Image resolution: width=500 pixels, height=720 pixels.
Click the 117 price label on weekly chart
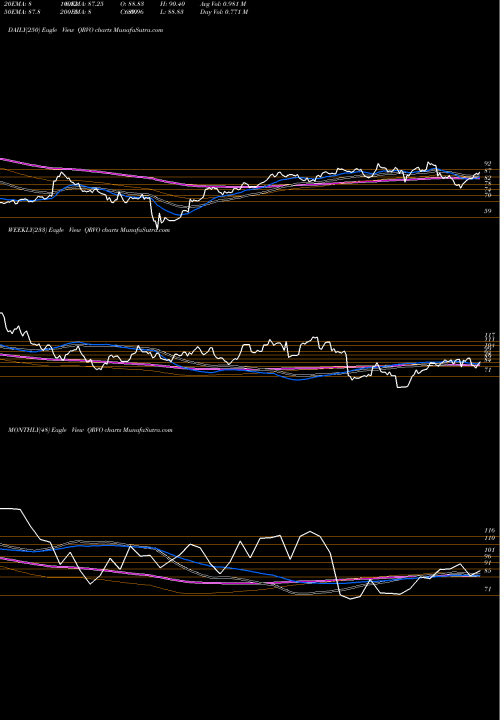[489, 335]
